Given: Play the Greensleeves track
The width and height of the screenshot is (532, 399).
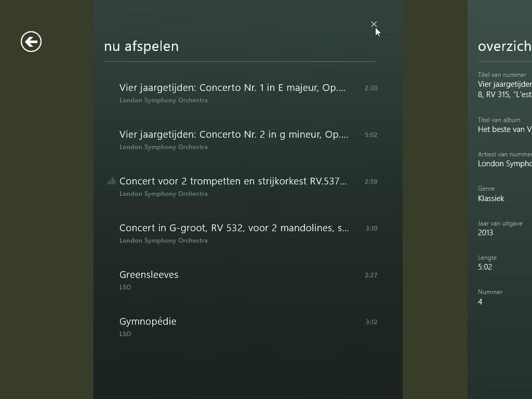Looking at the screenshot, I should 241,280.
